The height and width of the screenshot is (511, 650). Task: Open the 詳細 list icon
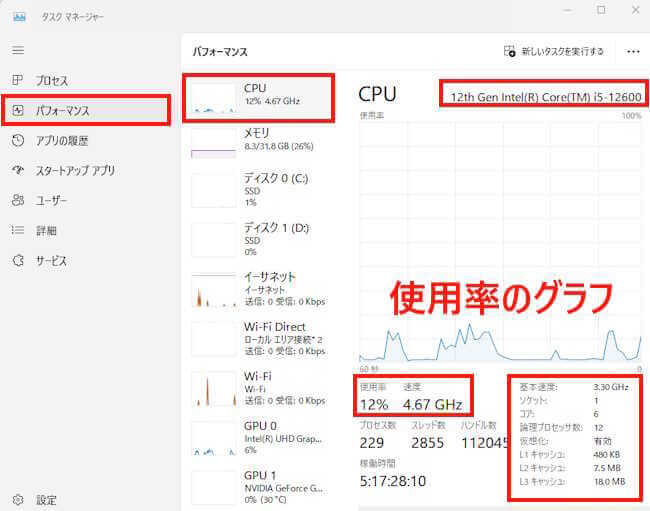(18, 230)
